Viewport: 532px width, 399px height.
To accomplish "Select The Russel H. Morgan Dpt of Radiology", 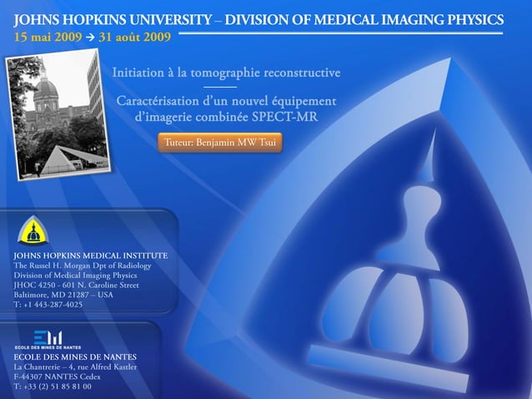I will click(83, 265).
